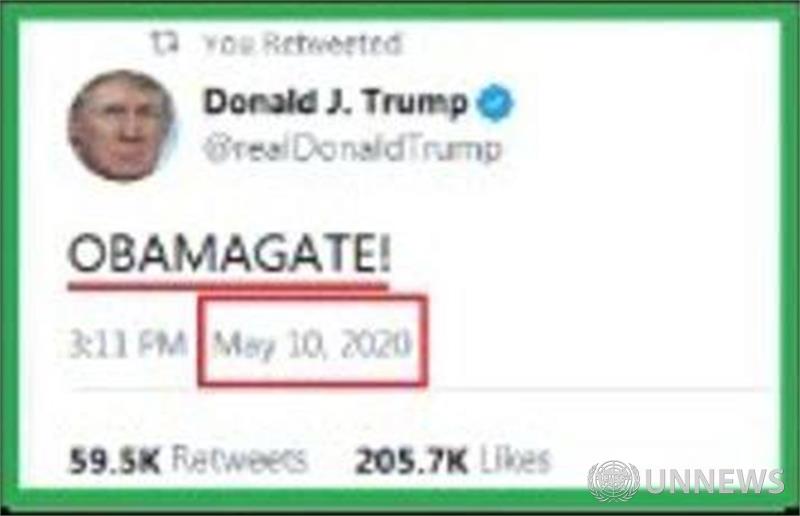View the list under 'Retweets' label
Screen dimensions: 800x516
(x=239, y=459)
